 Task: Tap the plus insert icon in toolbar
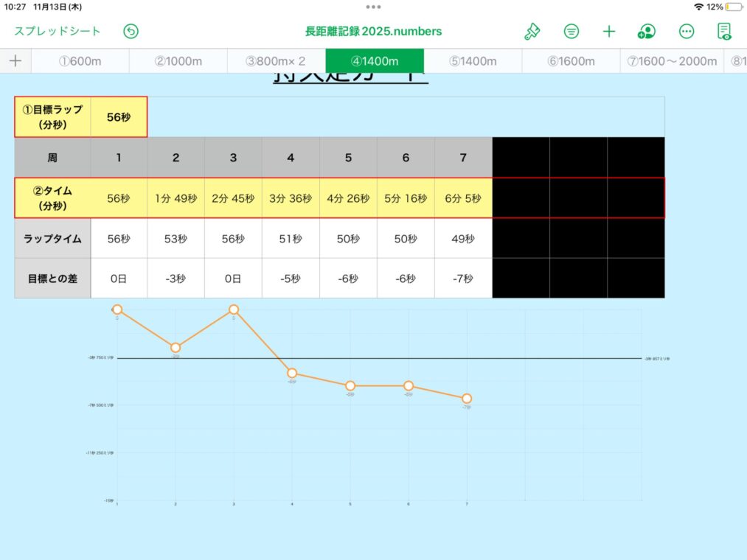[x=608, y=32]
